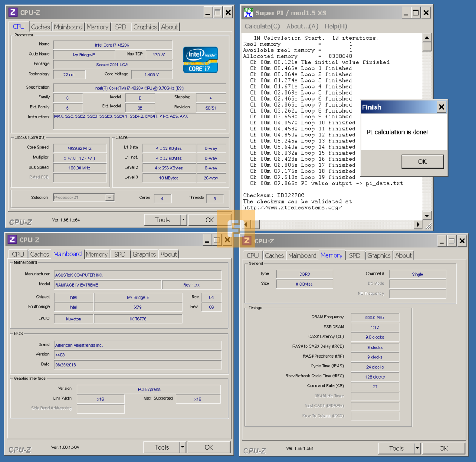Close the Finish dialog with X
Image resolution: width=476 pixels, height=462 pixels.
441,107
